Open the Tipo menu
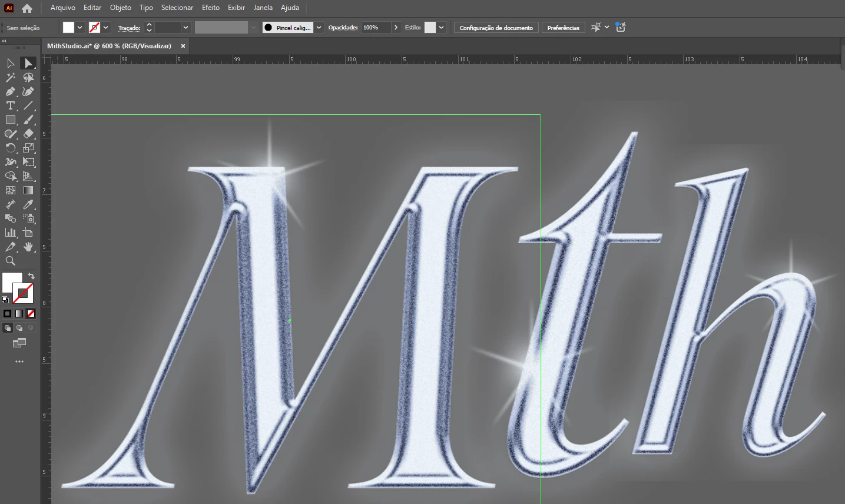The width and height of the screenshot is (845, 504). pos(147,8)
